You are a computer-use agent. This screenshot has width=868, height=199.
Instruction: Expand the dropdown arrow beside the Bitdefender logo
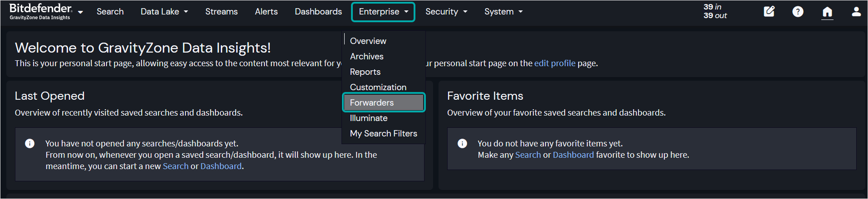[x=80, y=12]
